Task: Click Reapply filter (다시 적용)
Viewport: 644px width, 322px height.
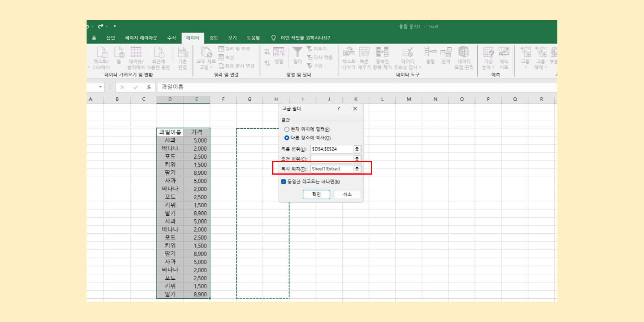Action: coord(320,58)
